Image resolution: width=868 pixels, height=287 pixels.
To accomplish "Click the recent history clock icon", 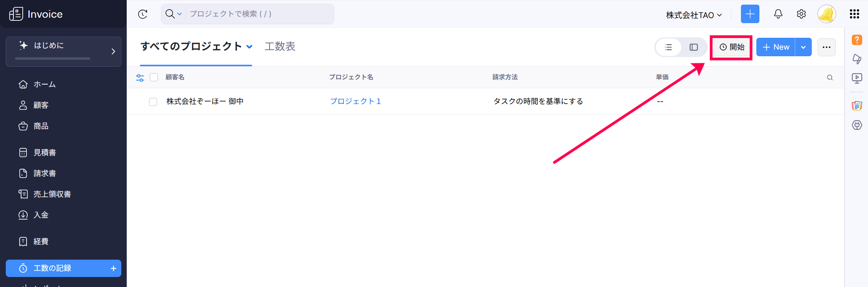I will (142, 14).
